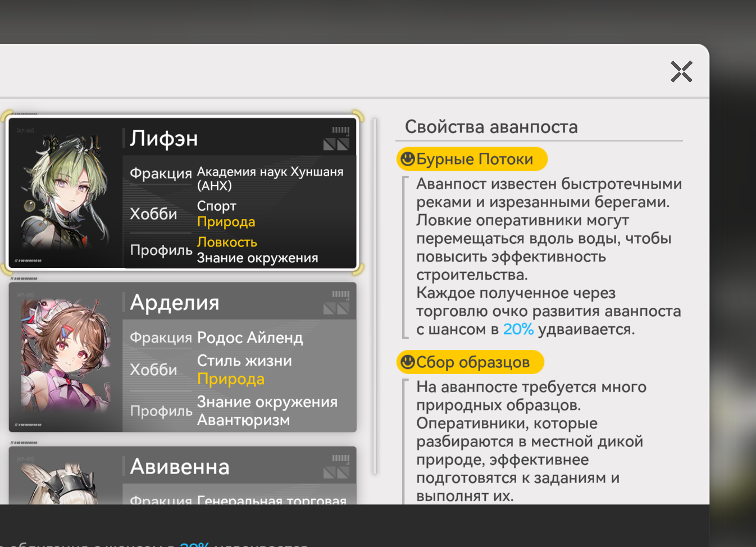Click the "Хобби" label on Лифэн's card

click(153, 214)
